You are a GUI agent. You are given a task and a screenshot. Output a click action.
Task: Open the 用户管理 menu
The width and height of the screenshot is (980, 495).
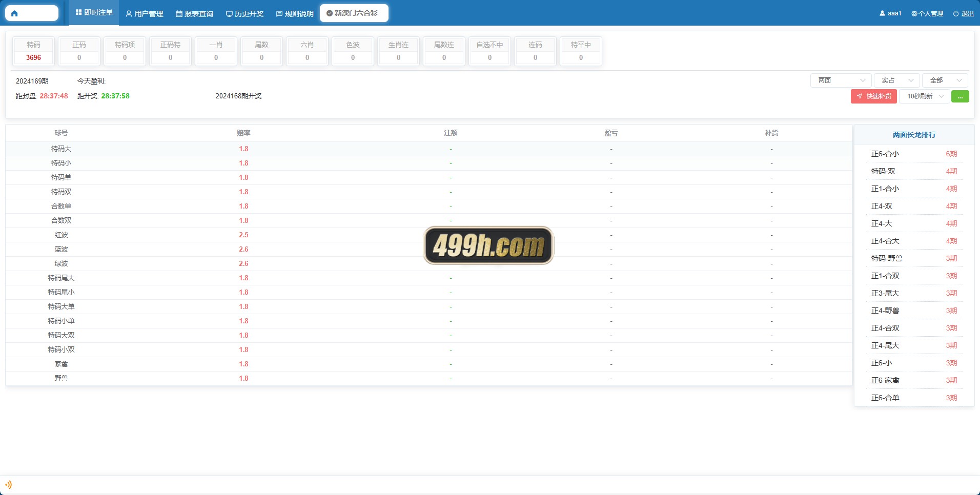145,14
